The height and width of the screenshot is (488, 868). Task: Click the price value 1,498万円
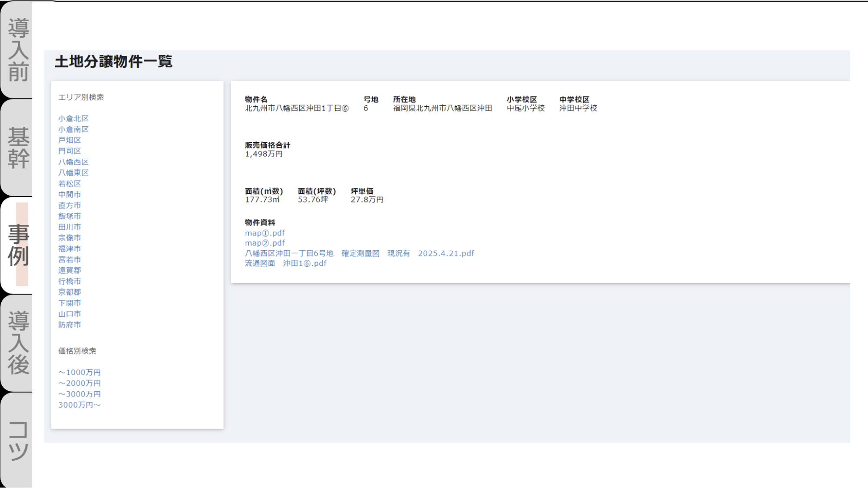[x=264, y=154]
